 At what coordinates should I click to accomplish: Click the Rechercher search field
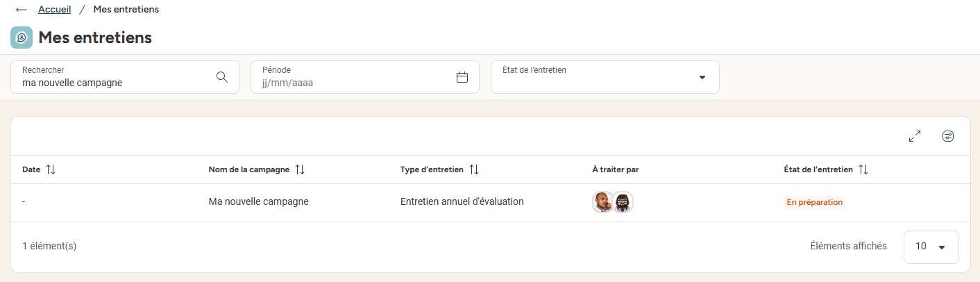[x=125, y=77]
